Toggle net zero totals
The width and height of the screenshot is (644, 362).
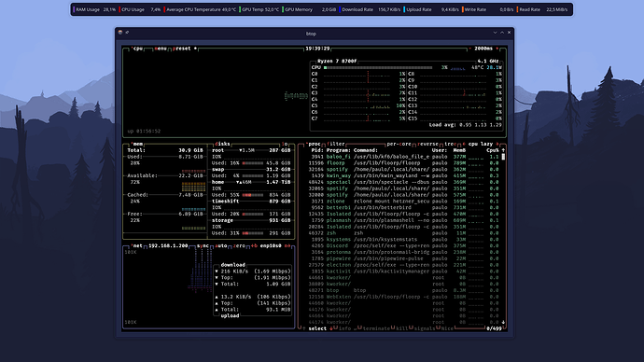pos(239,246)
